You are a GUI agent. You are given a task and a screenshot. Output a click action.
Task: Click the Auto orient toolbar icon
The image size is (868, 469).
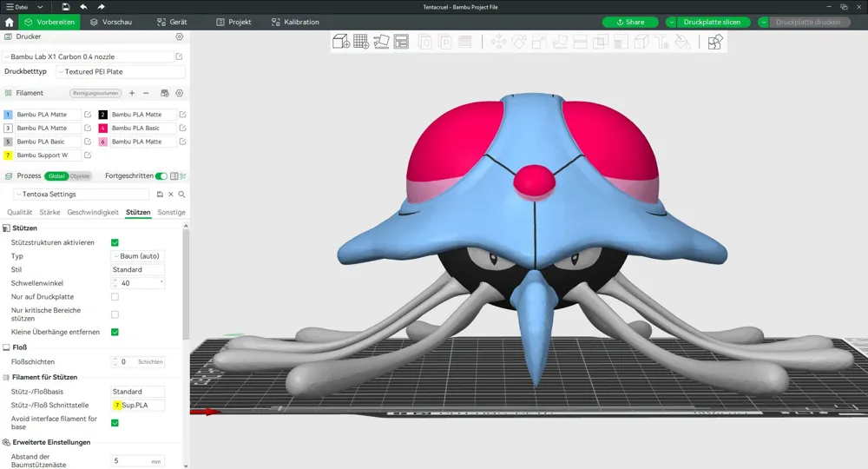[381, 42]
